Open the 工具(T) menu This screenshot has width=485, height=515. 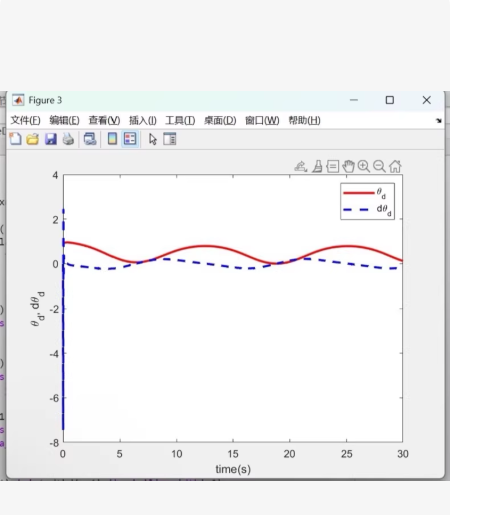[180, 120]
